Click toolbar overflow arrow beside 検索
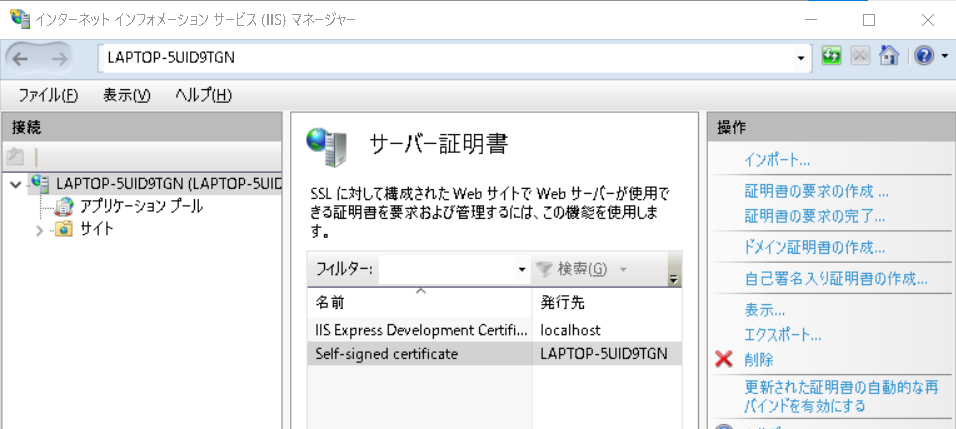The height and width of the screenshot is (429, 956). tap(674, 270)
